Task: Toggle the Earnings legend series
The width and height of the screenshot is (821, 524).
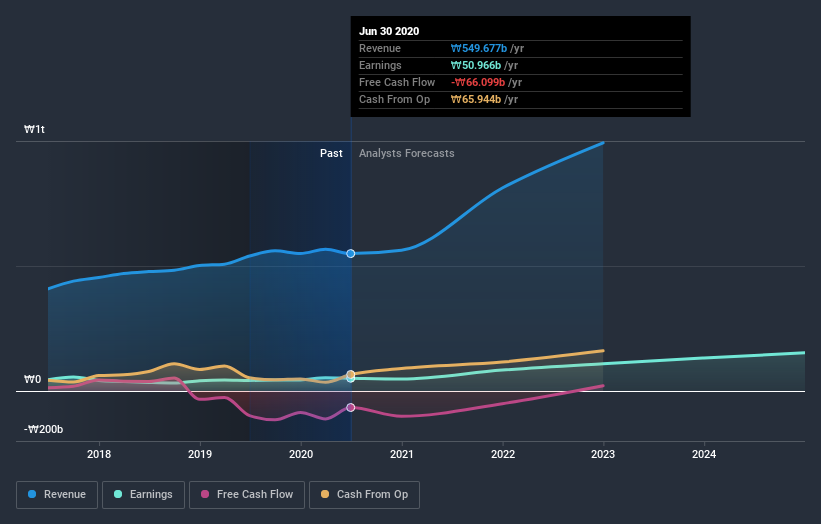Action: point(143,495)
